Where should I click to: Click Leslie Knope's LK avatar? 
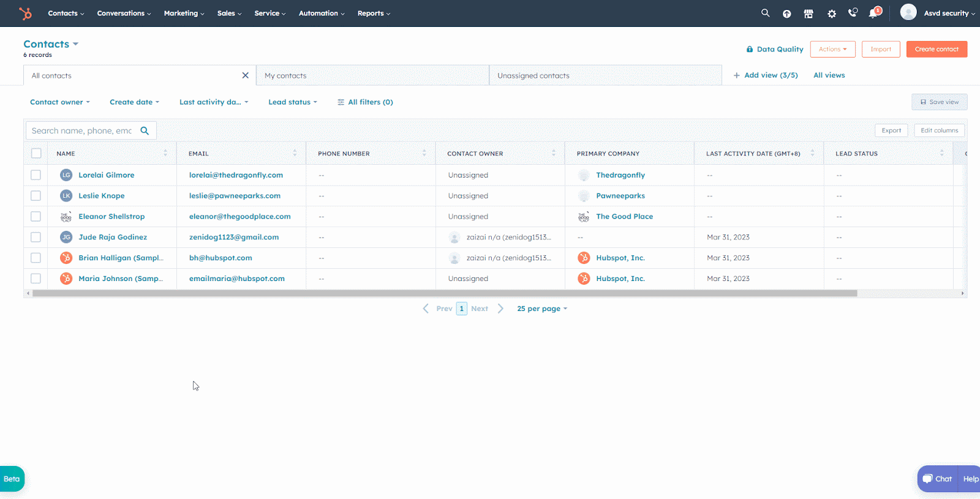click(x=66, y=196)
